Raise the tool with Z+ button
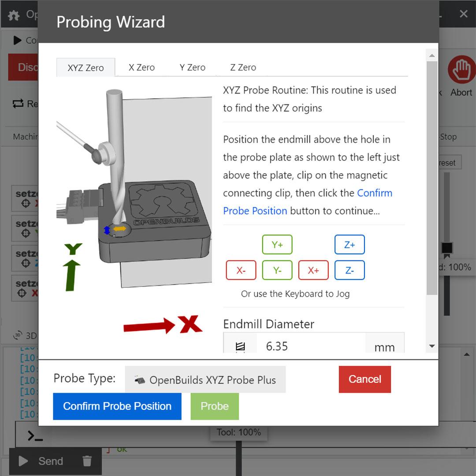This screenshot has width=476, height=476. (350, 245)
